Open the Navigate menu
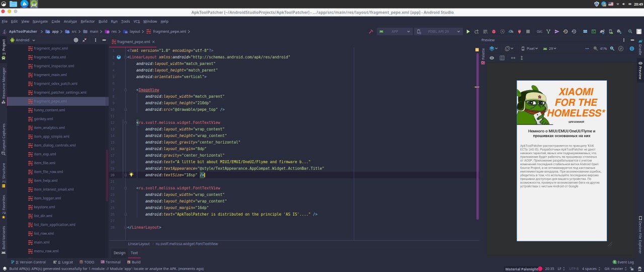Image resolution: width=644 pixels, height=272 pixels. click(40, 22)
